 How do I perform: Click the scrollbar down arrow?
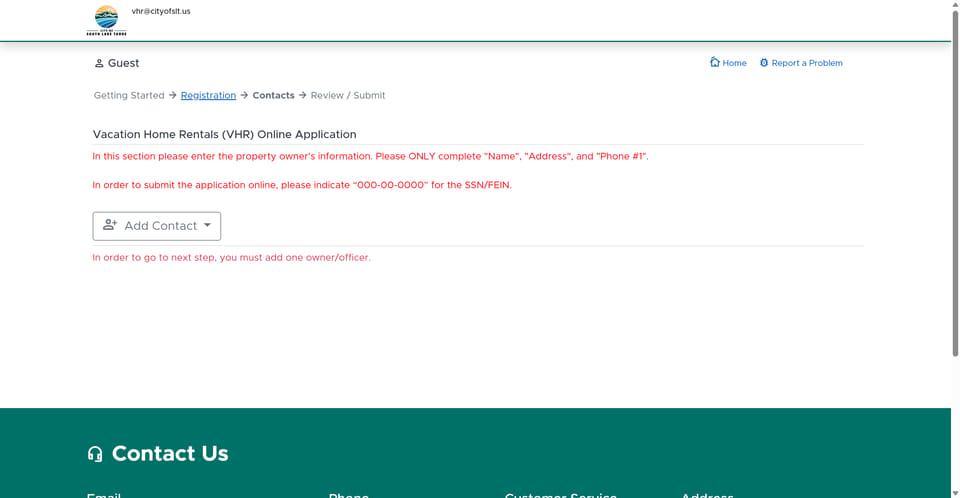click(955, 493)
